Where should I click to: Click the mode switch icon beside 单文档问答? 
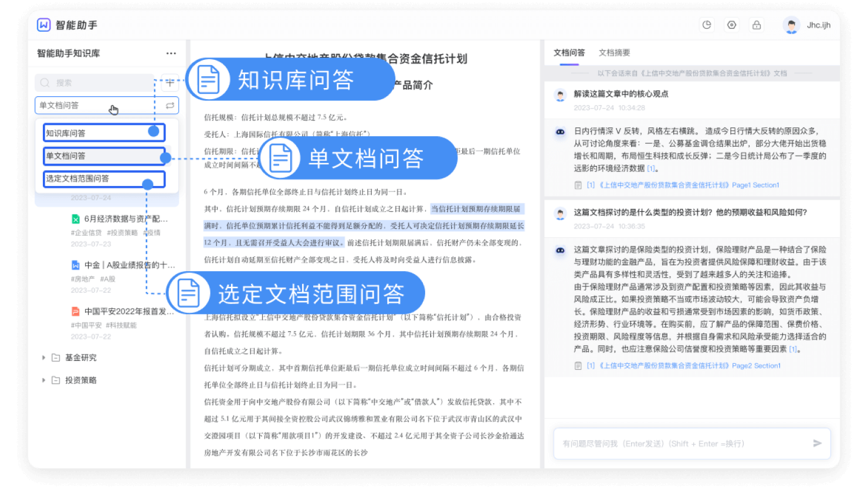[171, 105]
